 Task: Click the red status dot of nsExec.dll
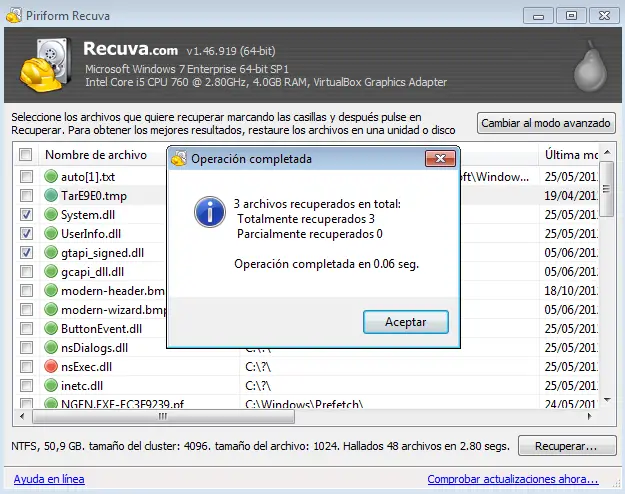(51, 366)
